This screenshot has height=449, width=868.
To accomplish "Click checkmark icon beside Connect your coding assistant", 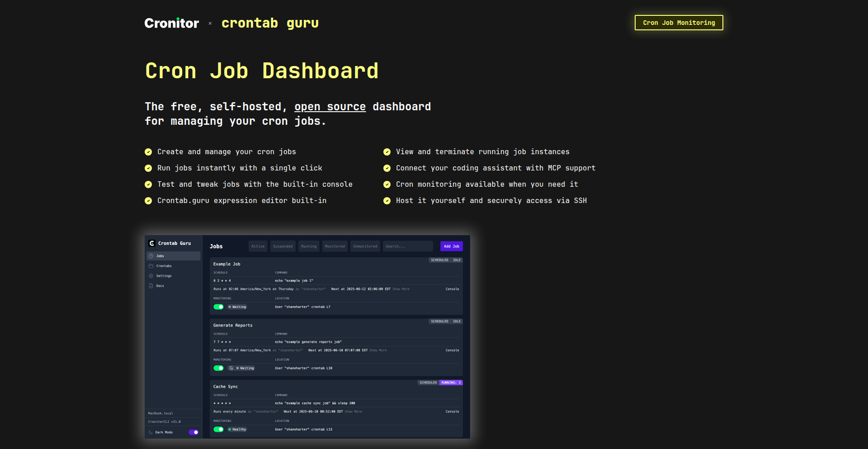I will tap(387, 168).
